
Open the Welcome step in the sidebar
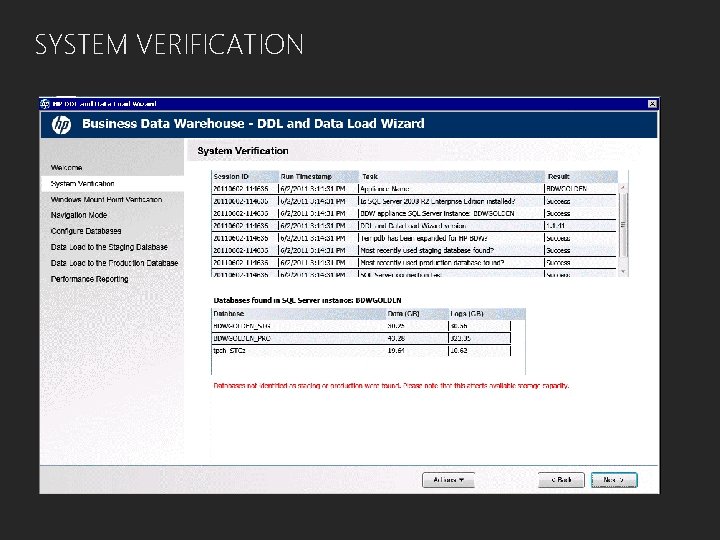pos(66,168)
